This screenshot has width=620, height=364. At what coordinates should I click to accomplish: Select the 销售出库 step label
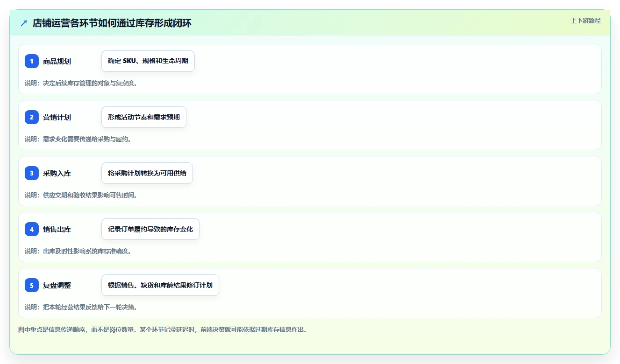(57, 229)
